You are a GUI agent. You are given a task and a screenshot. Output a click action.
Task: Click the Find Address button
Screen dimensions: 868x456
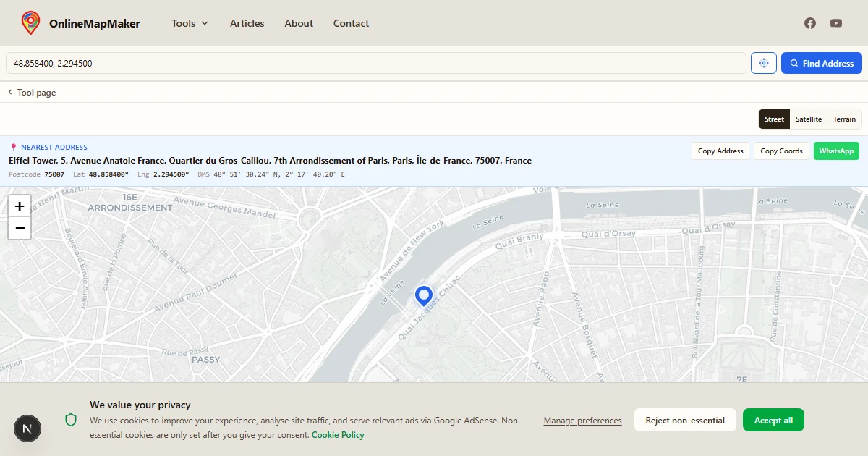click(822, 63)
